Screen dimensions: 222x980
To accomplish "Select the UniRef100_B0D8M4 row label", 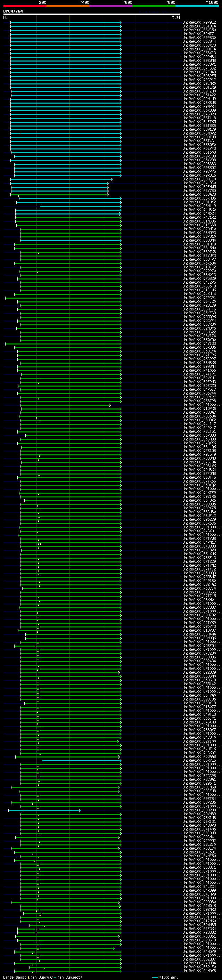I will click(x=199, y=241).
